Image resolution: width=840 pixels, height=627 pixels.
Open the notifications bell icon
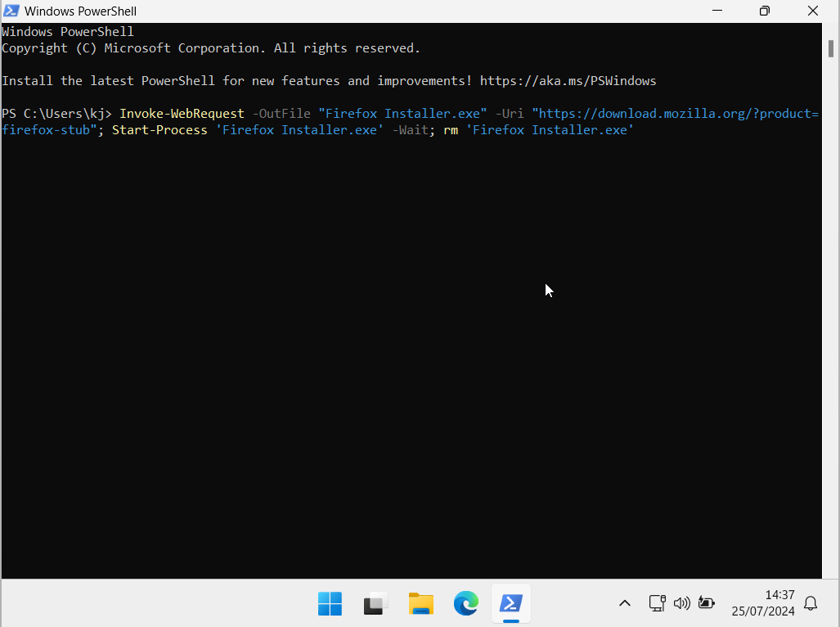tap(811, 603)
